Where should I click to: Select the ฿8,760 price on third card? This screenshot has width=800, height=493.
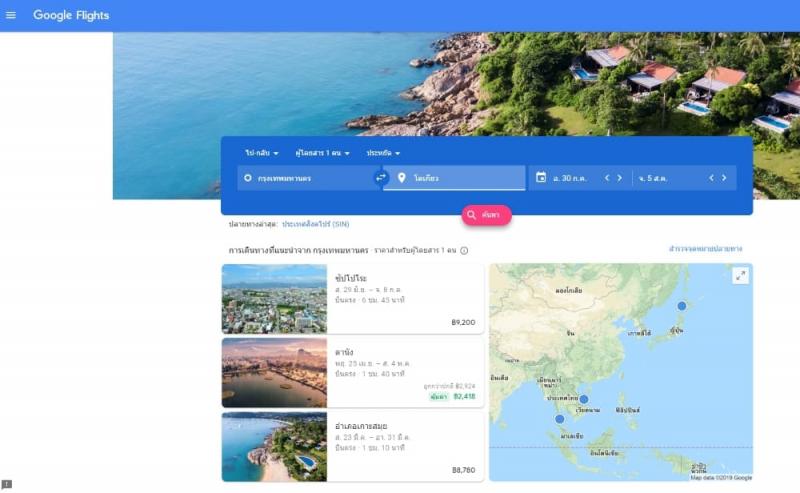point(463,470)
